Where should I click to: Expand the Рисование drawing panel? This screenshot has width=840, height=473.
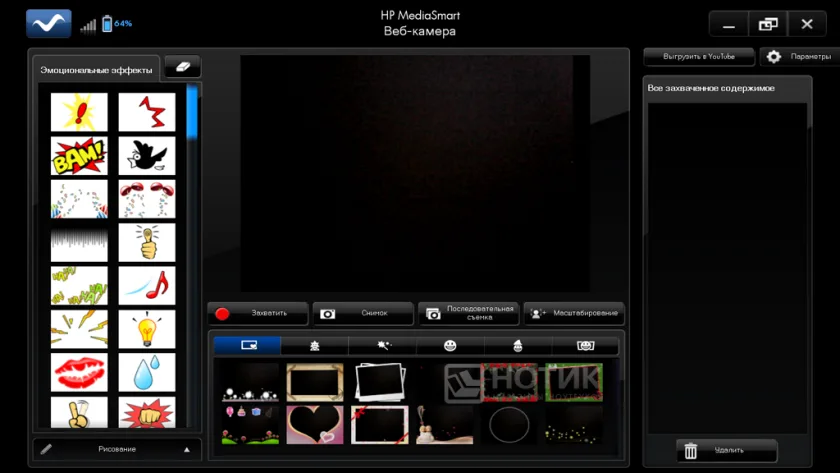tap(117, 449)
